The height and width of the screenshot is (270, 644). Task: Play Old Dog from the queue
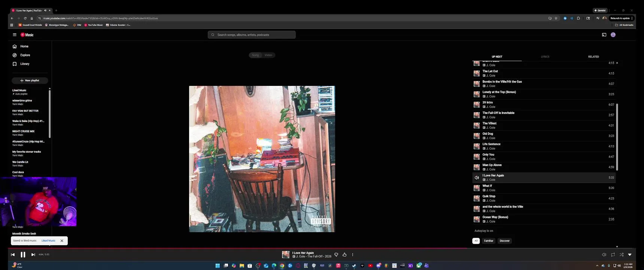coord(544,136)
